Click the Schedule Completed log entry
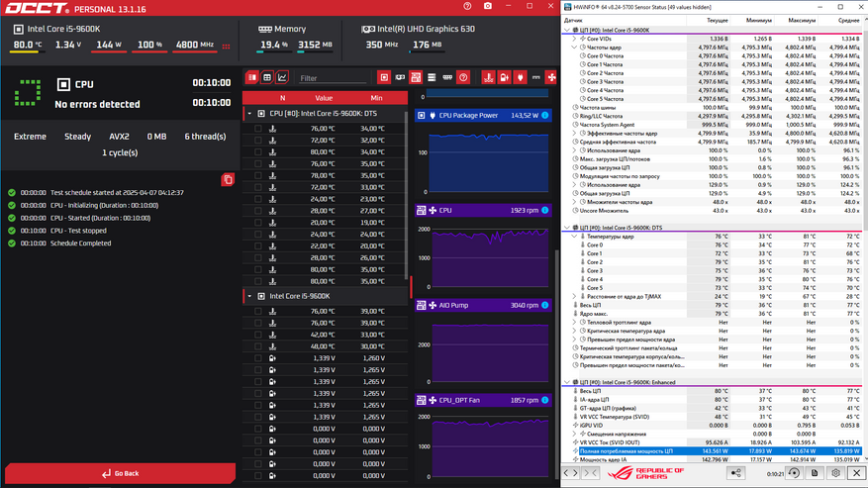 coord(80,244)
